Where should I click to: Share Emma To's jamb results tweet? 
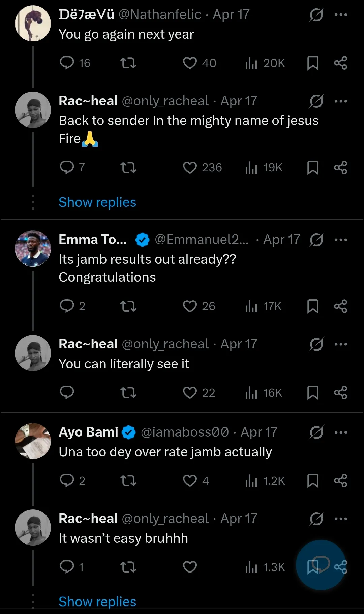pyautogui.click(x=340, y=306)
